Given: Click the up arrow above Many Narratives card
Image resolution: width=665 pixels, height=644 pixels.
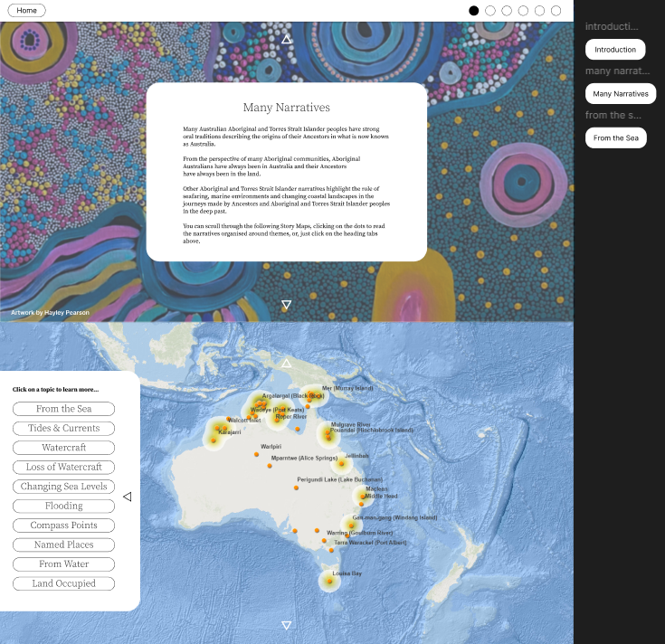Looking at the screenshot, I should tap(286, 40).
